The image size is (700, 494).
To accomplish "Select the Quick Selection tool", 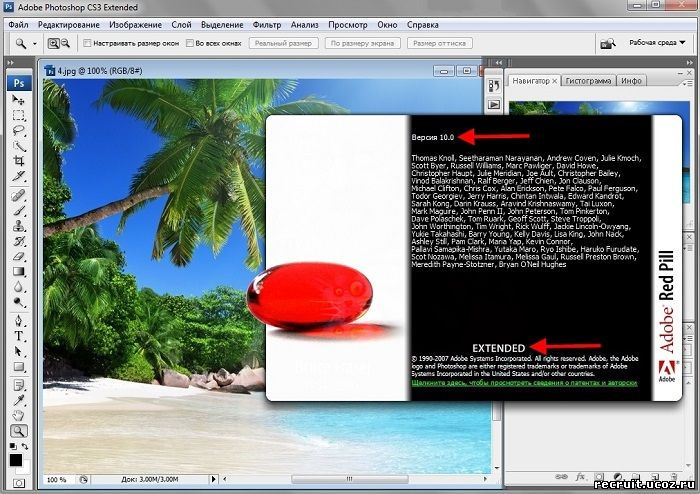I will 18,145.
